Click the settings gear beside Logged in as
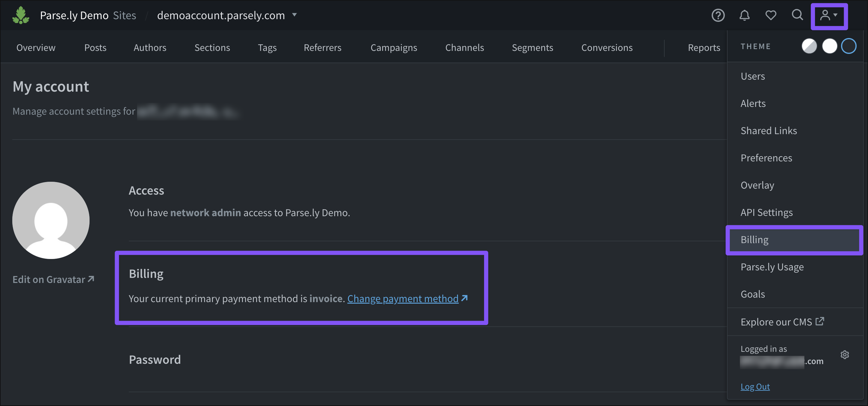Viewport: 868px width, 406px height. tap(844, 355)
